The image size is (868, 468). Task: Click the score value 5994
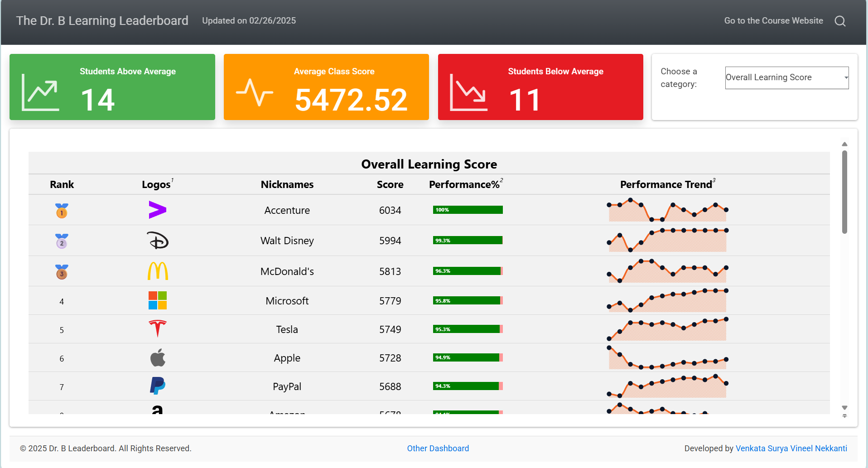390,241
